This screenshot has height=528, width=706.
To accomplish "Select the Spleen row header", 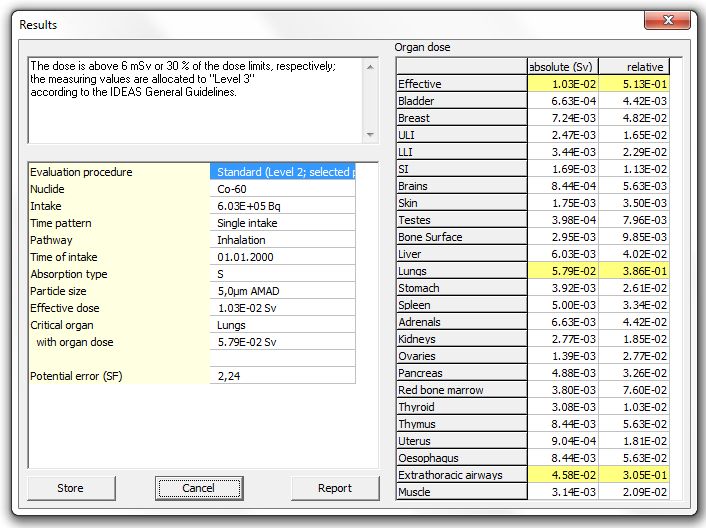I will tap(462, 305).
